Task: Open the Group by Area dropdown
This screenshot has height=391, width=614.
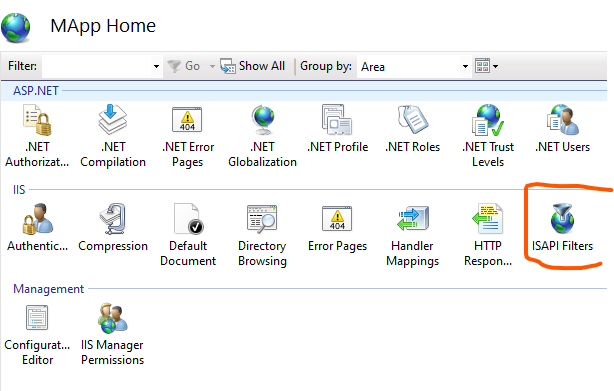Action: (x=414, y=67)
